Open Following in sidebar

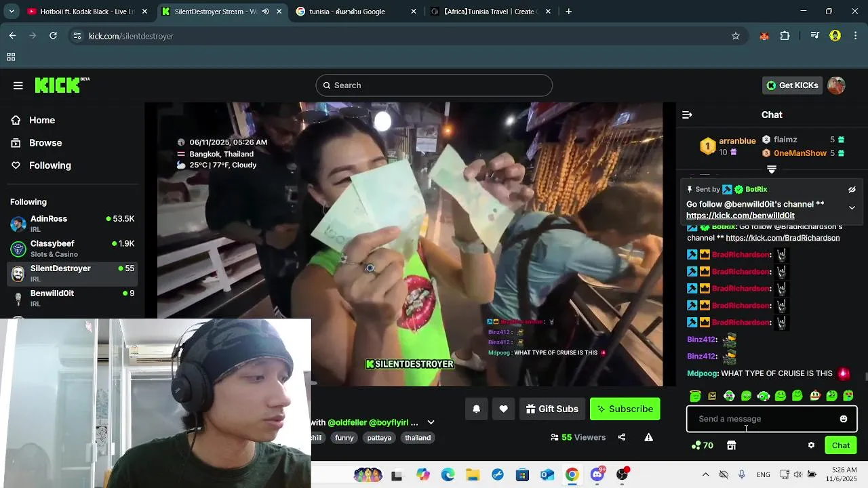[x=50, y=165]
